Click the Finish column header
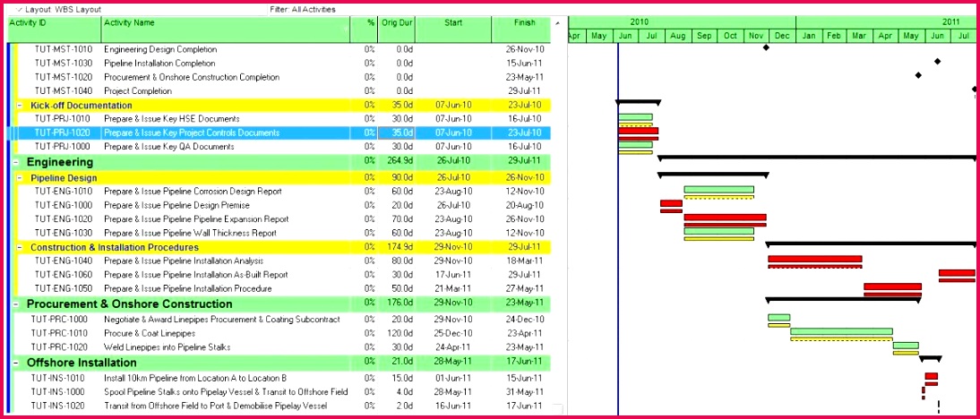Screen dimensions: 980x419 point(521,30)
